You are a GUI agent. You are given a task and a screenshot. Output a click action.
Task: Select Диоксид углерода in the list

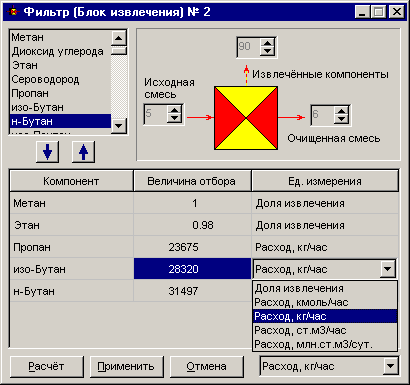pos(60,51)
